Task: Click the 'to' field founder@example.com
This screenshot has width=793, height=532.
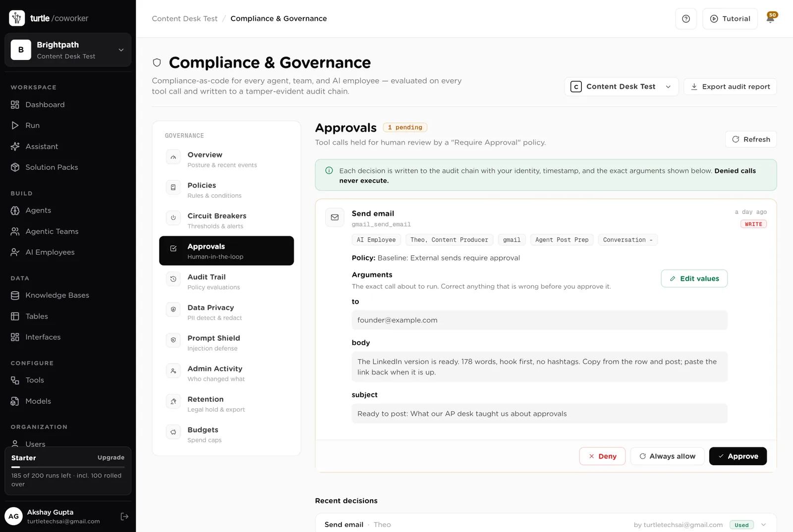Action: 539,320
